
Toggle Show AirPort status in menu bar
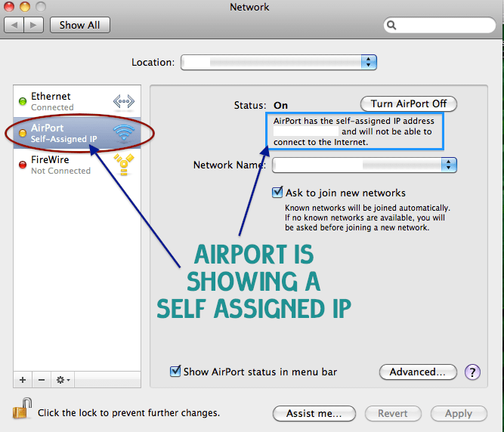click(x=175, y=371)
